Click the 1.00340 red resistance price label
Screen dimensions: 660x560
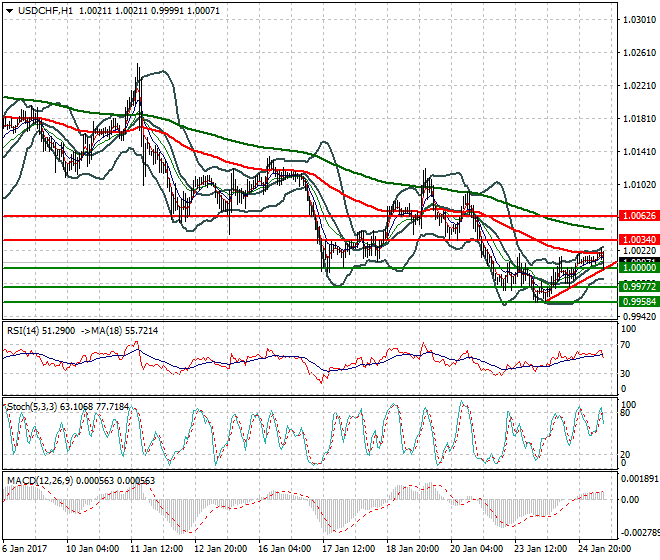(639, 240)
